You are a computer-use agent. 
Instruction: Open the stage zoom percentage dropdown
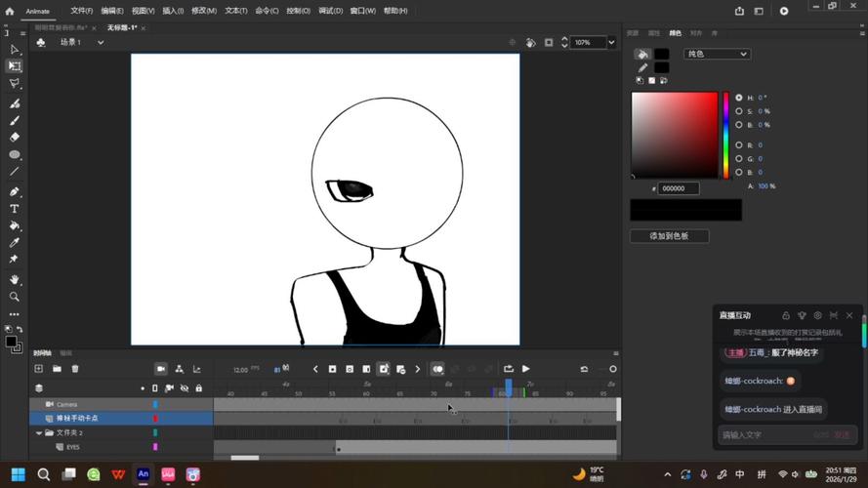coord(612,43)
